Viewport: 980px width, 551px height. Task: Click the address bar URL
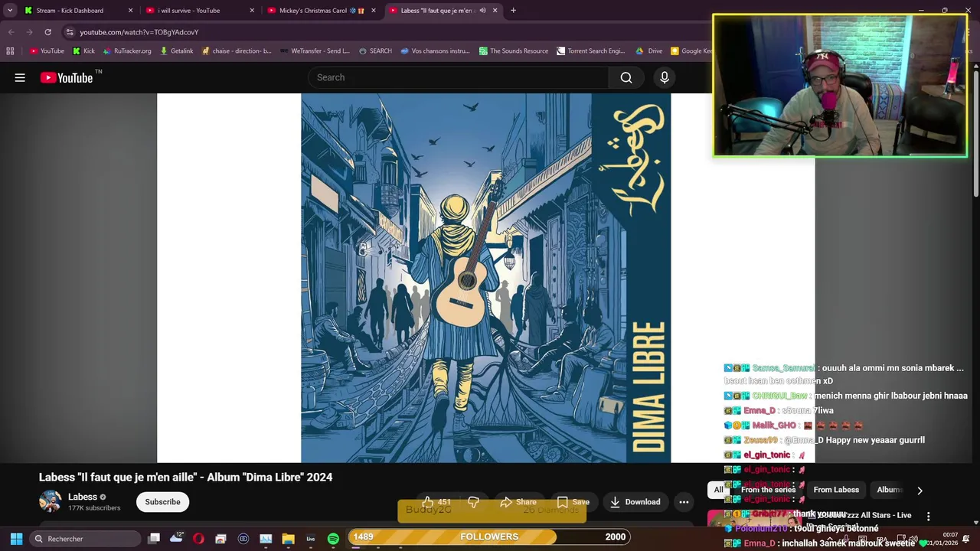139,32
